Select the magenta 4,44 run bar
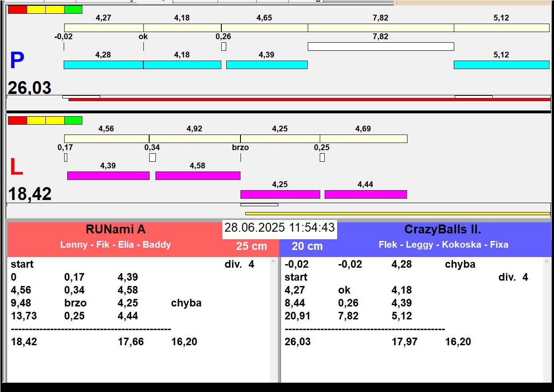The image size is (554, 392). (366, 194)
